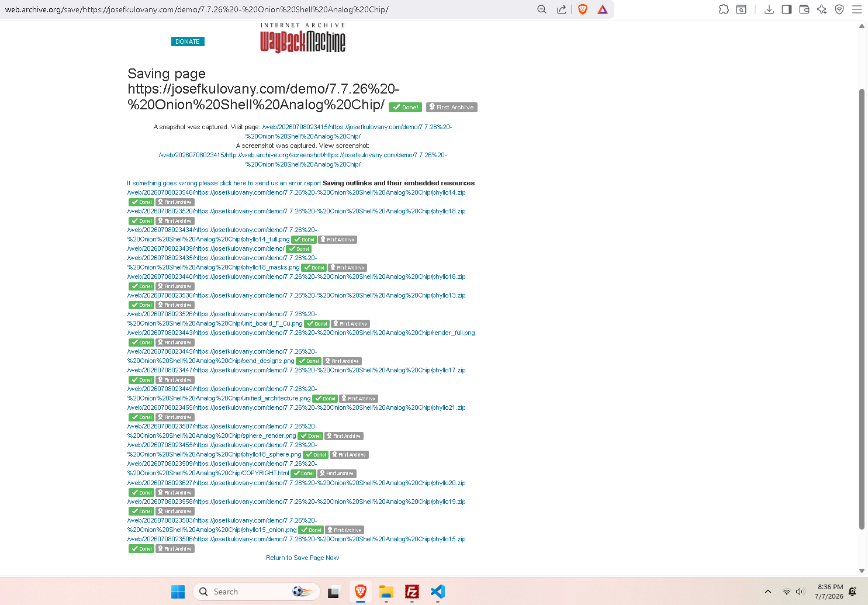Click the Done badge after COPYRIGHT.html
The image size is (868, 605).
(304, 473)
